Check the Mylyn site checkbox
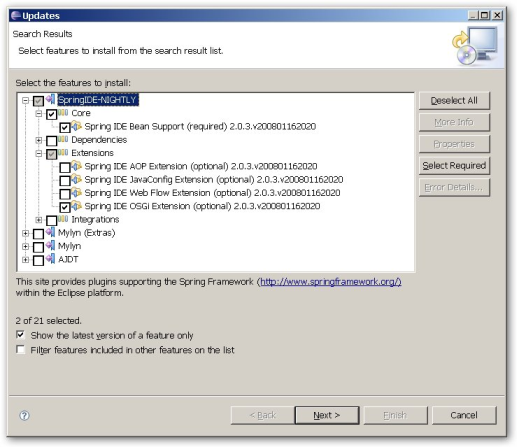517x447 pixels. [38, 247]
